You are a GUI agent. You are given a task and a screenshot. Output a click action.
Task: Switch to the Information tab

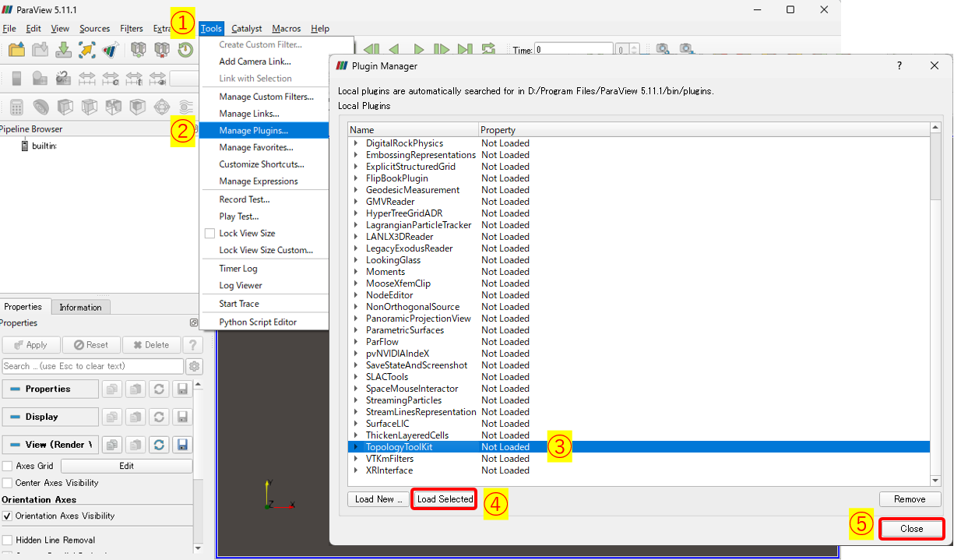click(80, 307)
